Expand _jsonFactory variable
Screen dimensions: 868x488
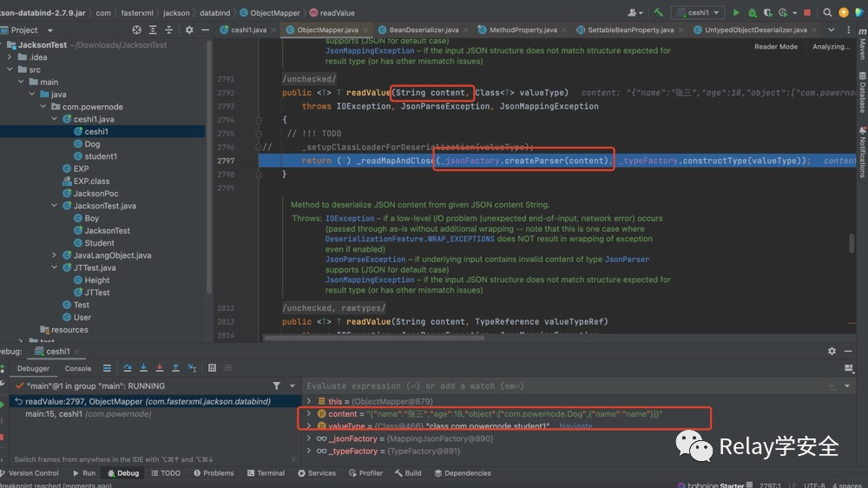pyautogui.click(x=309, y=439)
